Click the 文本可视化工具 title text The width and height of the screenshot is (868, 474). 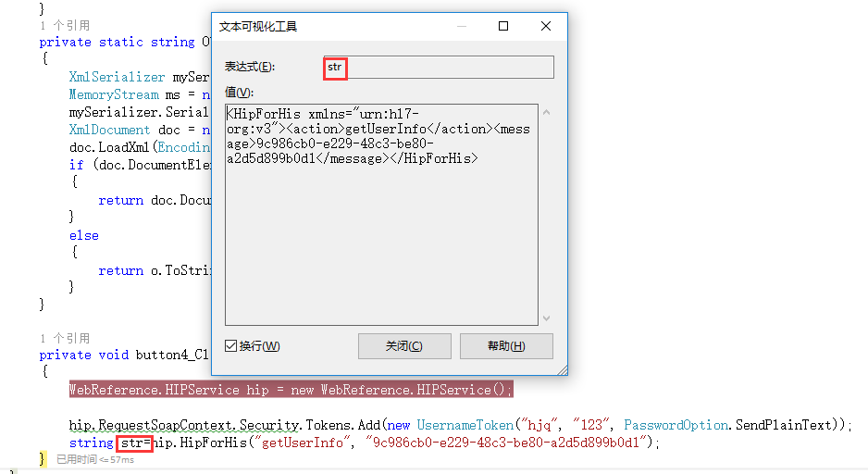coord(258,27)
